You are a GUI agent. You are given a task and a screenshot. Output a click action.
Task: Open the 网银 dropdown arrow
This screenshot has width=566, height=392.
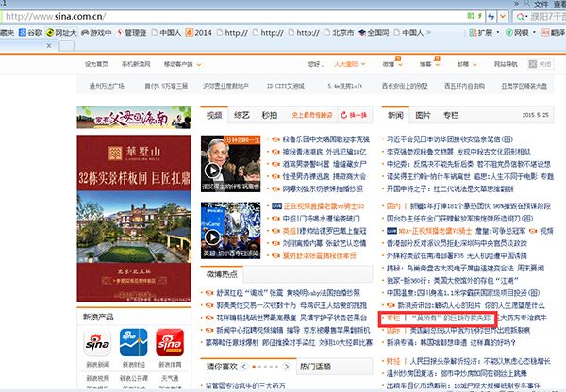click(x=535, y=32)
